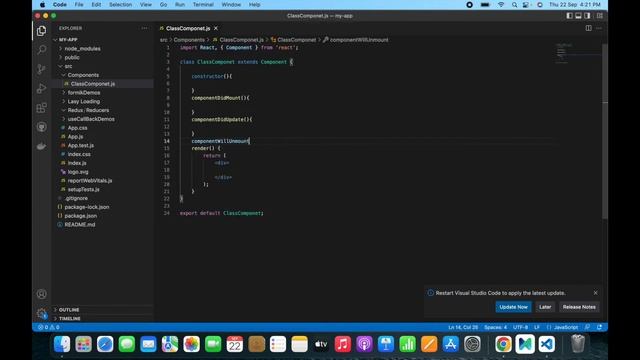Open the Docker view in activity bar
This screenshot has height=360, width=640.
pyautogui.click(x=41, y=146)
